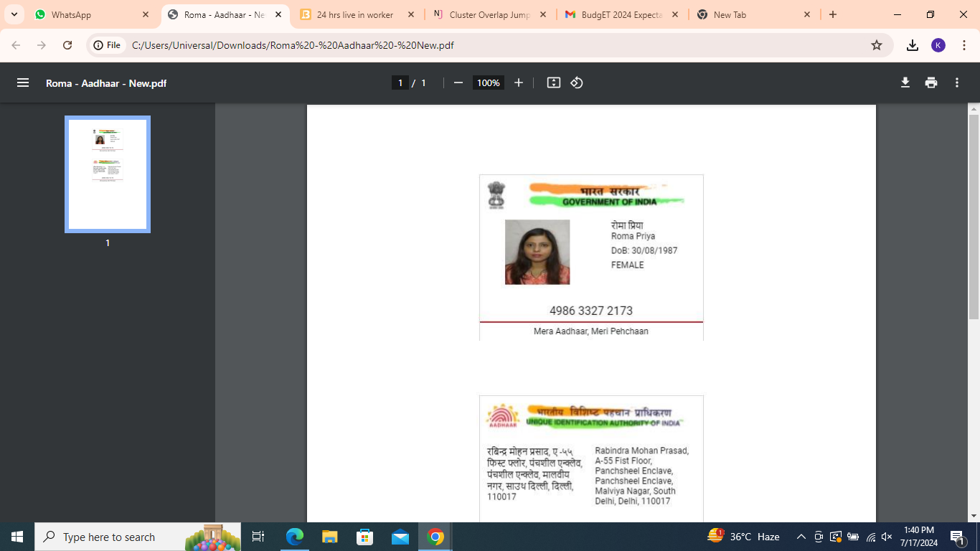Click the Windows Start button
The image size is (980, 551).
[x=17, y=537]
